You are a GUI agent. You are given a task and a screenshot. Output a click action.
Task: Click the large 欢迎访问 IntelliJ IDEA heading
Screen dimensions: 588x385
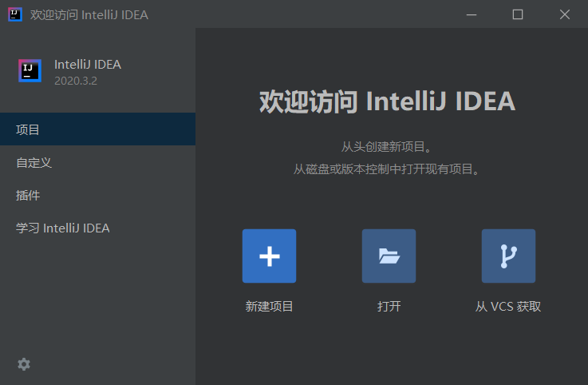click(x=387, y=101)
